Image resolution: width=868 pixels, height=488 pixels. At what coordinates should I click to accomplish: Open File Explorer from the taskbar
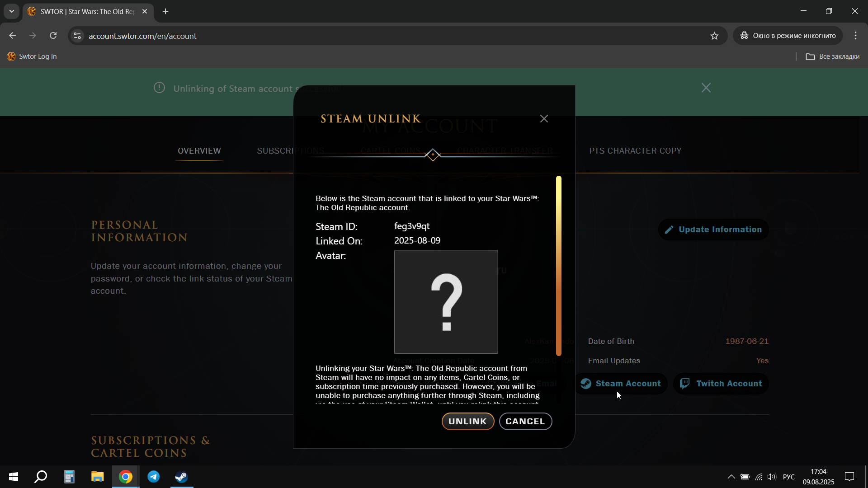click(x=97, y=477)
